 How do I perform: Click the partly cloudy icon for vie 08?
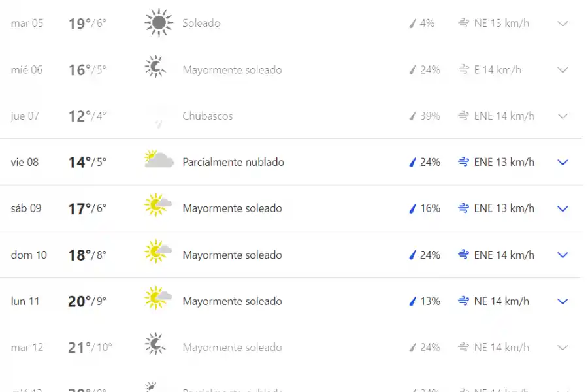click(157, 160)
